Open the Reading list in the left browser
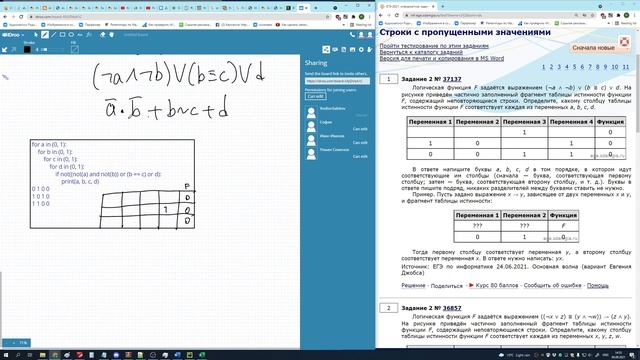 click(361, 24)
